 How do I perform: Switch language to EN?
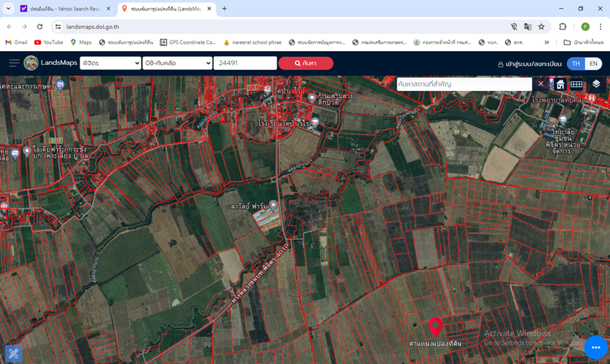[594, 63]
